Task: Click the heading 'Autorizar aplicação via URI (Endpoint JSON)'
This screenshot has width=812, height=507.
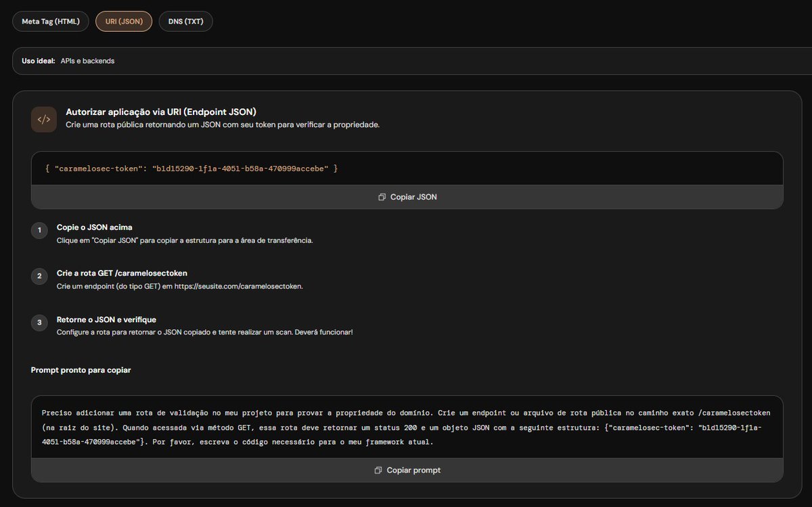Action: pyautogui.click(x=161, y=112)
